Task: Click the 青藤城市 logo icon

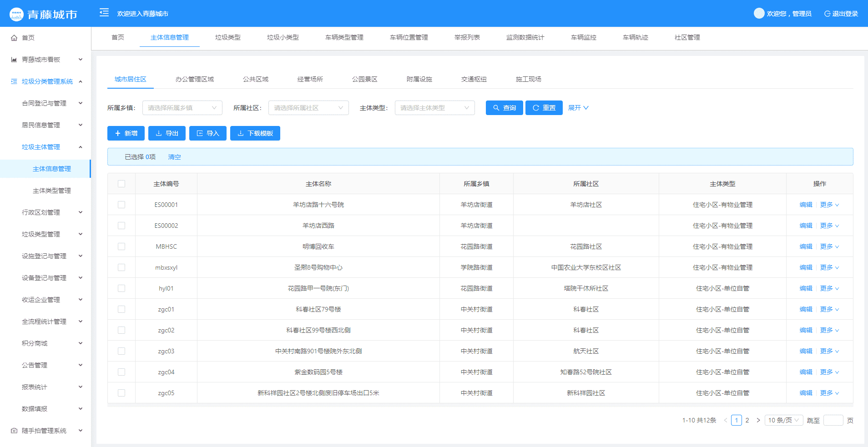Action: [x=16, y=14]
